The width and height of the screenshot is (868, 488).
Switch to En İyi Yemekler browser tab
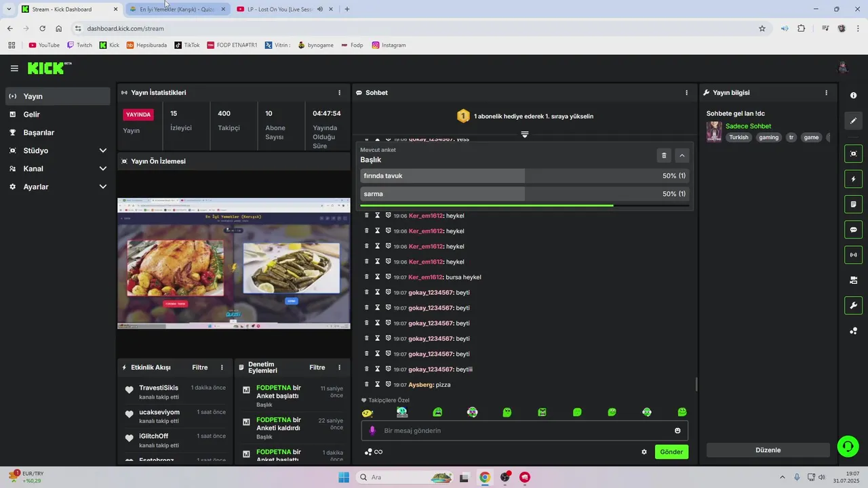pyautogui.click(x=176, y=9)
